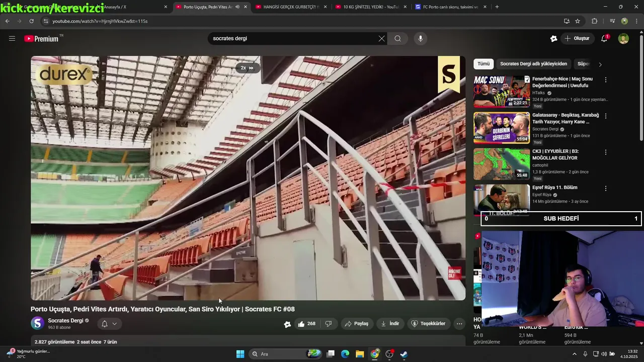Open more actions menu under video
This screenshot has height=362, width=644.
459,324
